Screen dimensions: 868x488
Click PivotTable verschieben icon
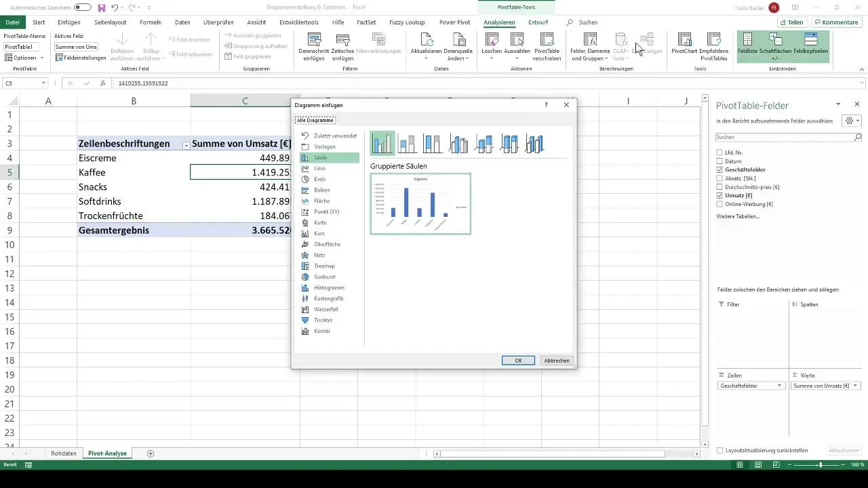[547, 47]
